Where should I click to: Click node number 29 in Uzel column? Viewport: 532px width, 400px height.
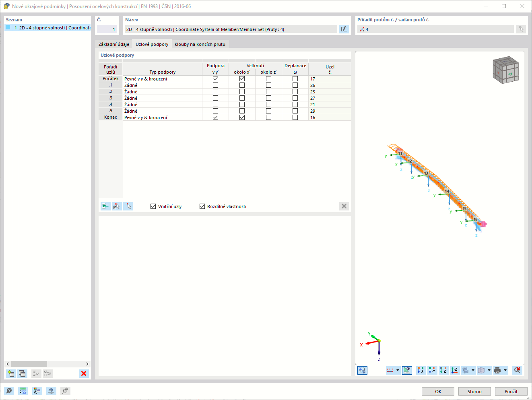click(330, 111)
